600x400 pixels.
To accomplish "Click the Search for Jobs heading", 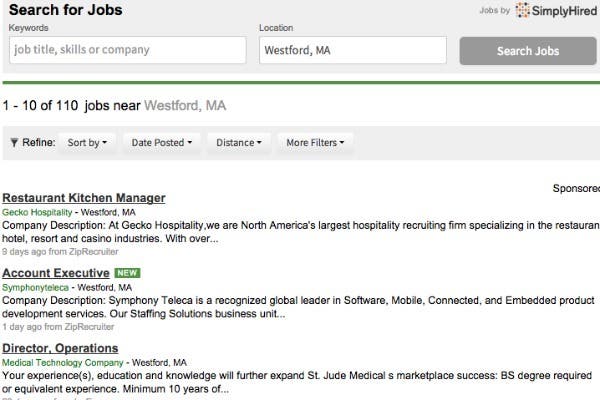I will coord(65,10).
